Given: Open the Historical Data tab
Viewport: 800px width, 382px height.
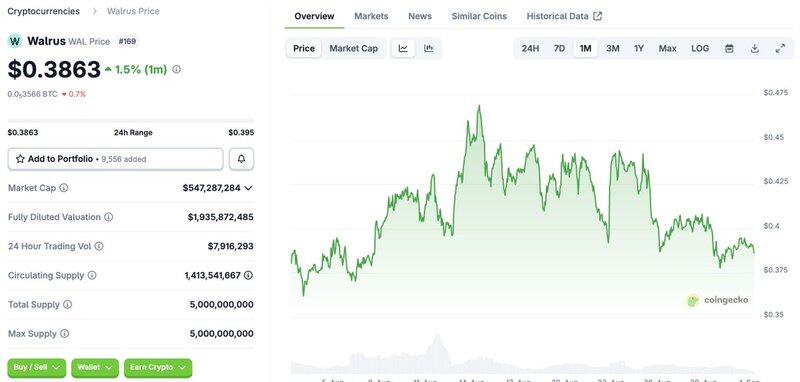Looking at the screenshot, I should click(564, 16).
